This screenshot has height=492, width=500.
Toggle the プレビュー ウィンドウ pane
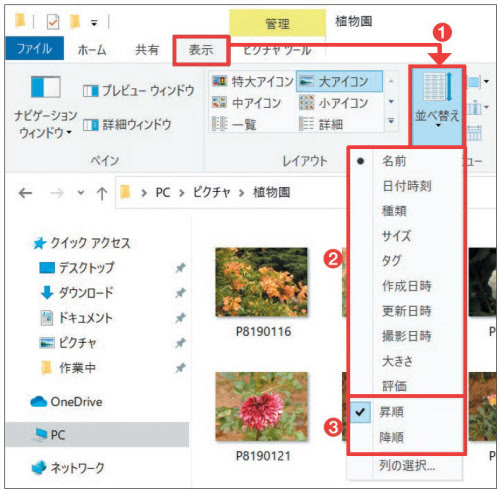(138, 91)
